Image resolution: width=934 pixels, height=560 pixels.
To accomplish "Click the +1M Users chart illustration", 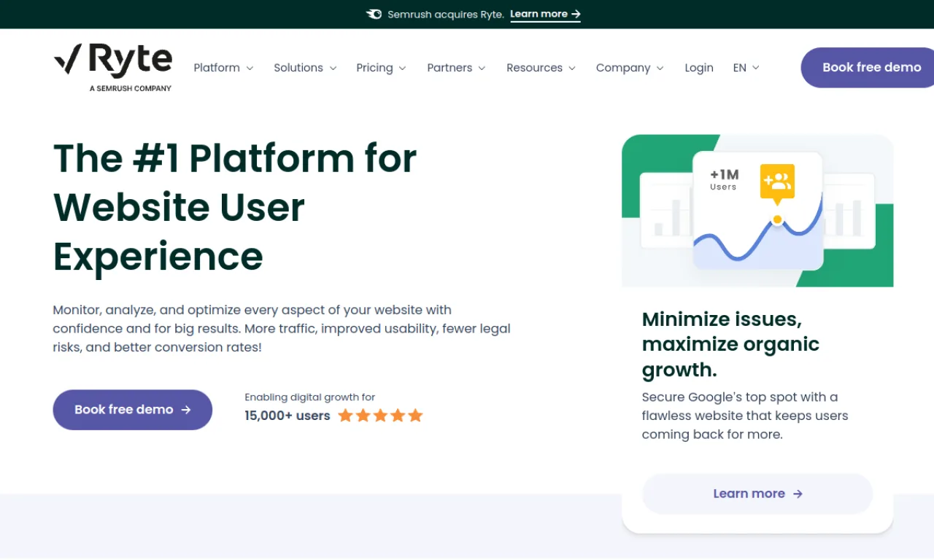I will click(757, 211).
